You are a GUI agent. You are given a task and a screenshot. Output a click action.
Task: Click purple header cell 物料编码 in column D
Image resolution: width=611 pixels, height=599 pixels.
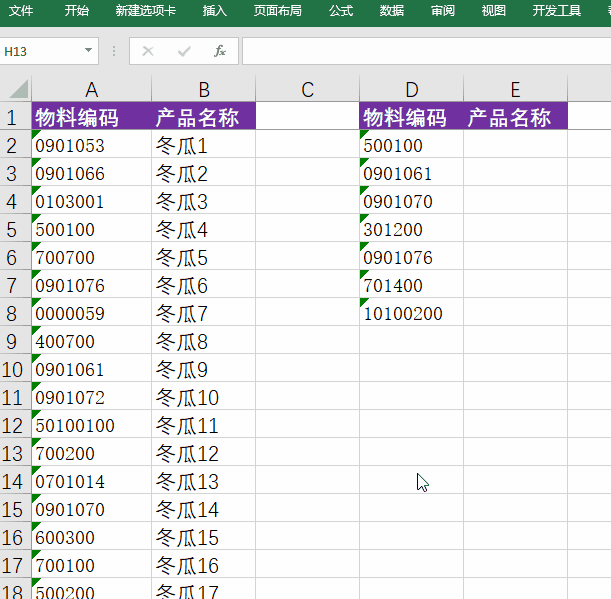click(411, 117)
